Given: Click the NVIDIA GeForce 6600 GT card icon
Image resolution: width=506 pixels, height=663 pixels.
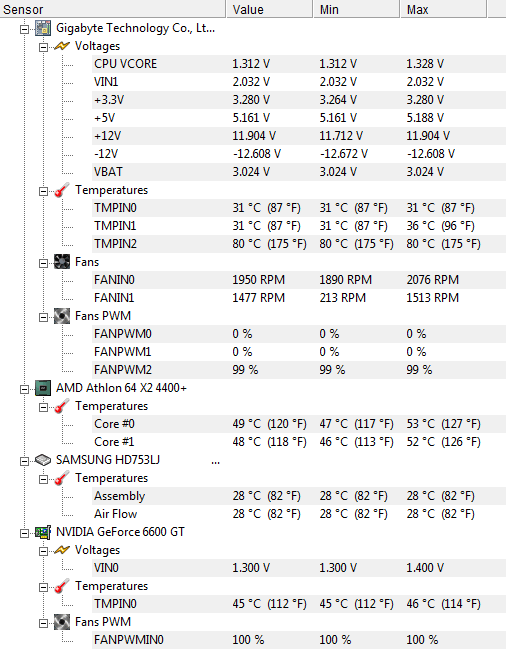Looking at the screenshot, I should 43,532.
